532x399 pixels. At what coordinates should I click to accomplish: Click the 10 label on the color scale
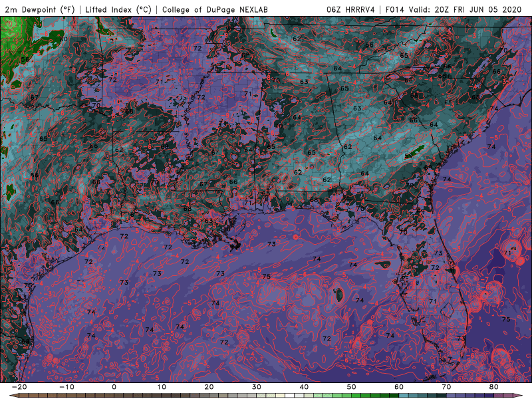162,387
